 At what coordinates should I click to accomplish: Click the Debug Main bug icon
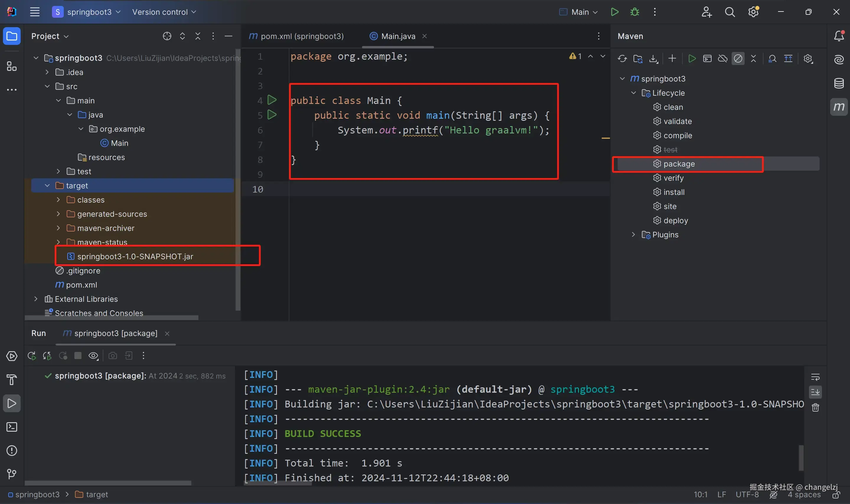pyautogui.click(x=634, y=12)
